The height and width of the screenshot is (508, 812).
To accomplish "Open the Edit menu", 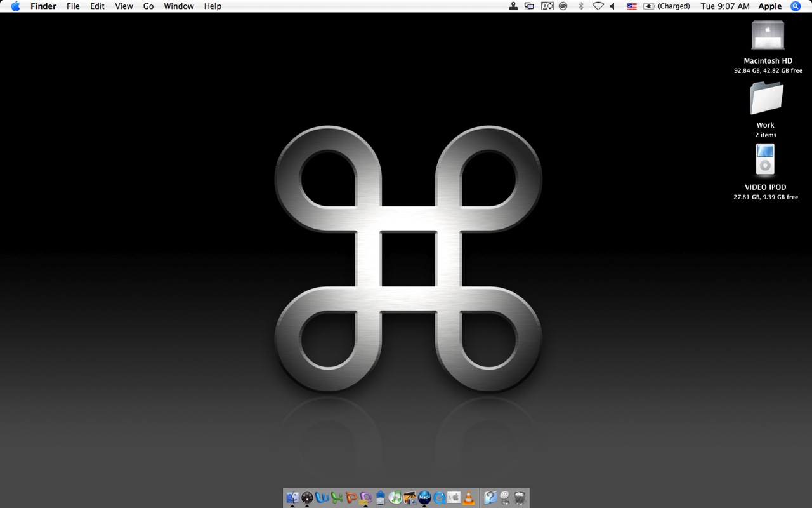I will click(97, 6).
